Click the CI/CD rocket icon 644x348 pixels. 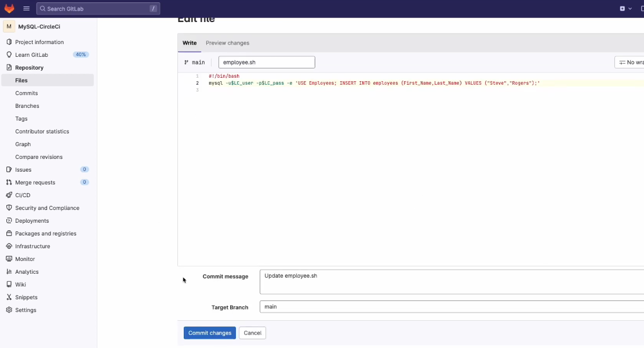pos(9,195)
